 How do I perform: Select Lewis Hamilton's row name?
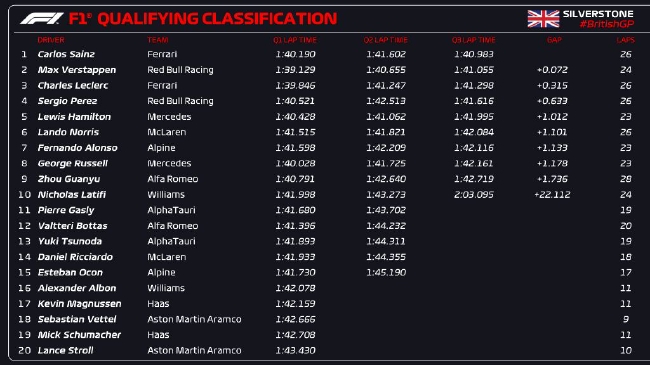click(74, 117)
